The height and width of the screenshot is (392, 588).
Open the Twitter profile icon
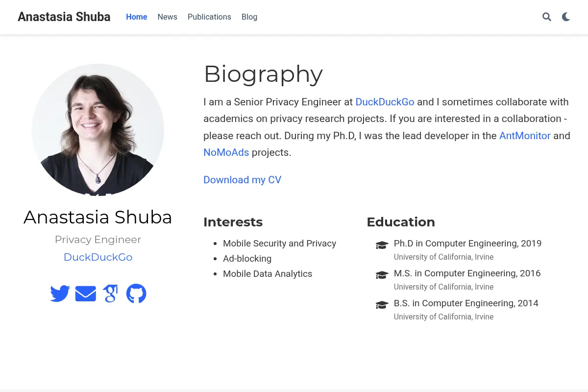[60, 294]
